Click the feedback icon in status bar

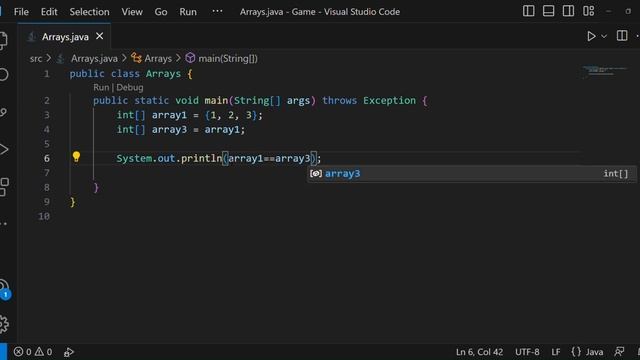619,352
